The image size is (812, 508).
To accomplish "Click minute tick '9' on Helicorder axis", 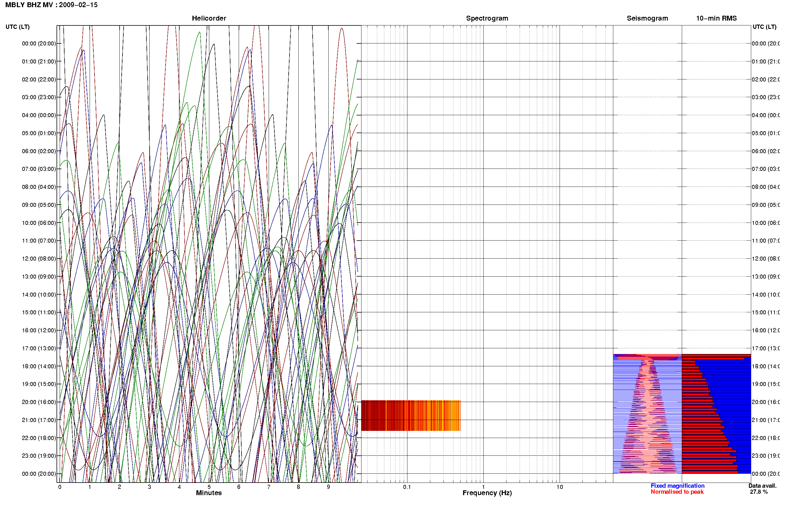I will [x=328, y=487].
